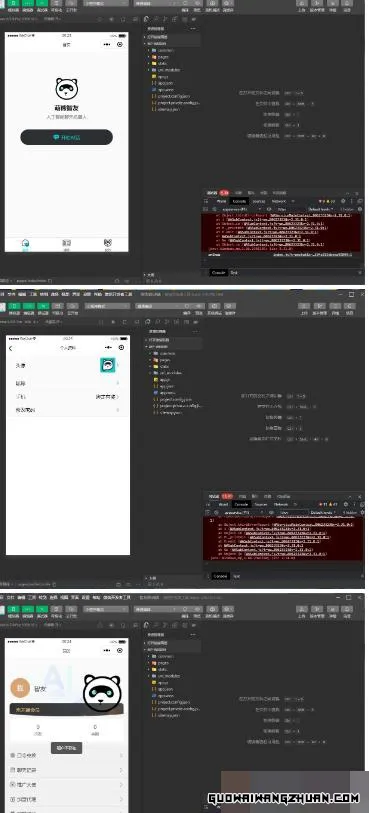Select Console drawer tab at bottom of top screenshot

pyautogui.click(x=218, y=272)
